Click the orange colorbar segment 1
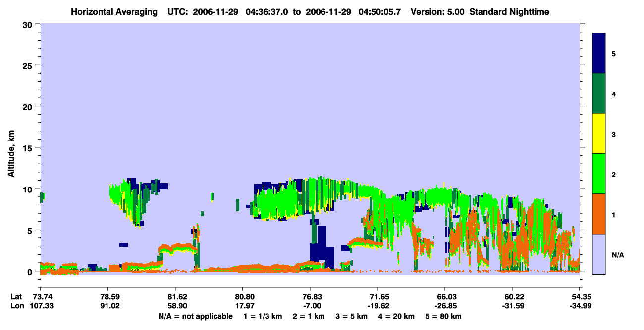 599,214
